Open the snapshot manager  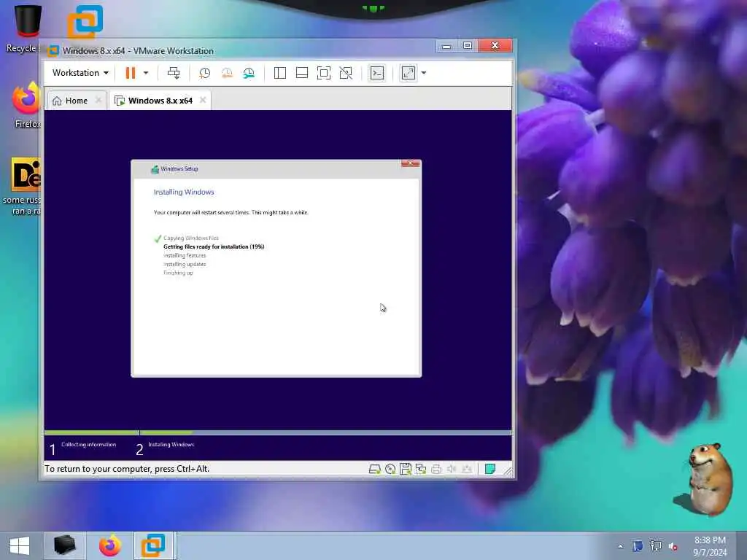click(x=249, y=73)
